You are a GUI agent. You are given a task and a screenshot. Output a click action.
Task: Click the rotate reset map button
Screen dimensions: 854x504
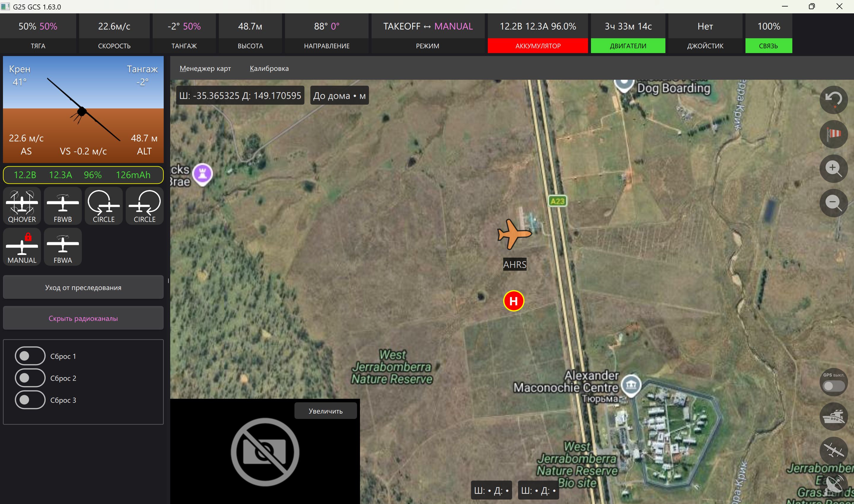(x=833, y=100)
